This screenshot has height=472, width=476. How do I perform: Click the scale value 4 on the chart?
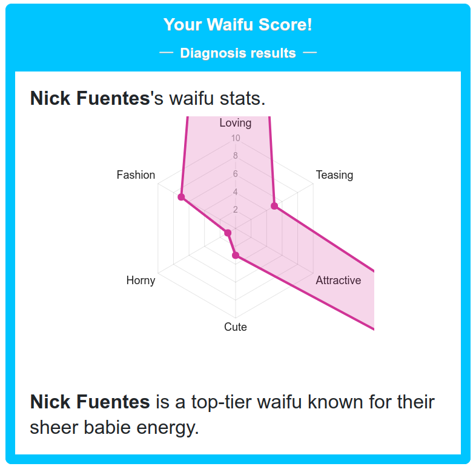(236, 192)
